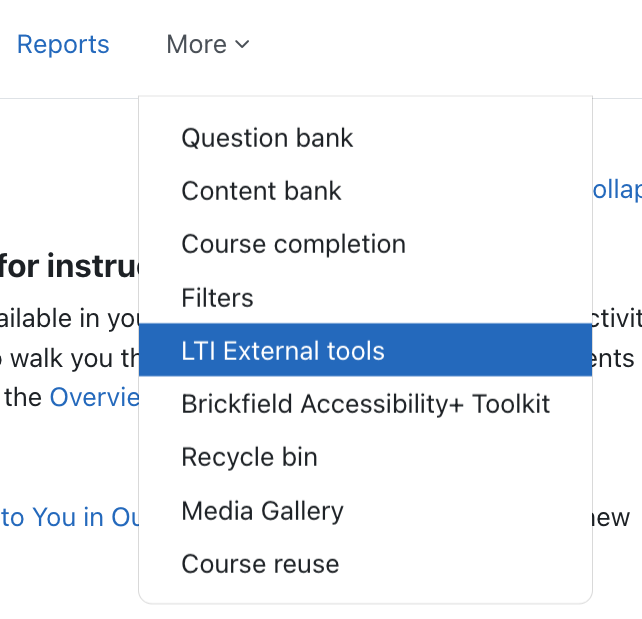Screen dimensions: 642x619
Task: Open the 'to You in' link
Action: 70,517
